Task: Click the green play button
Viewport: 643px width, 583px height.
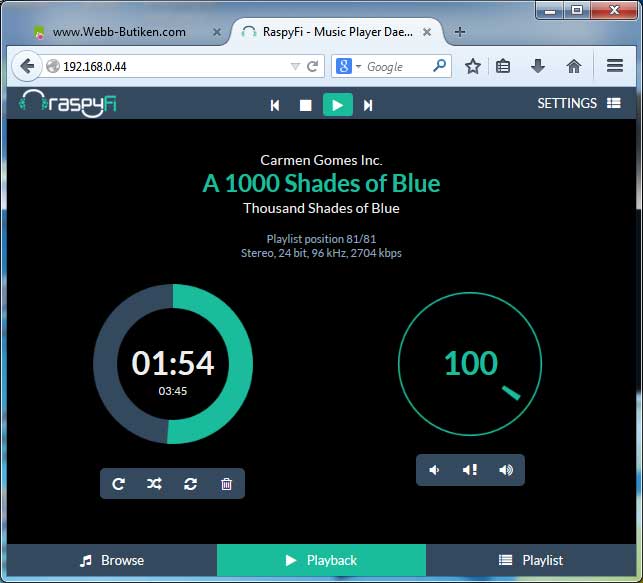Action: [338, 105]
